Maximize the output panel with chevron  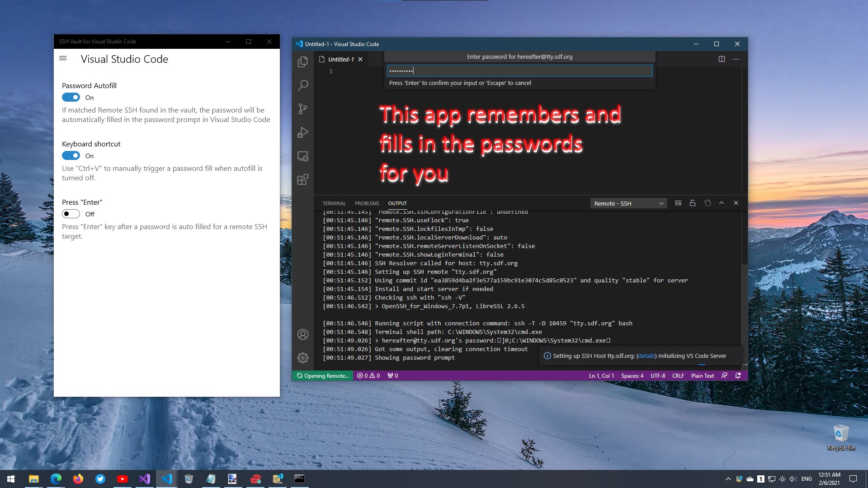click(722, 203)
